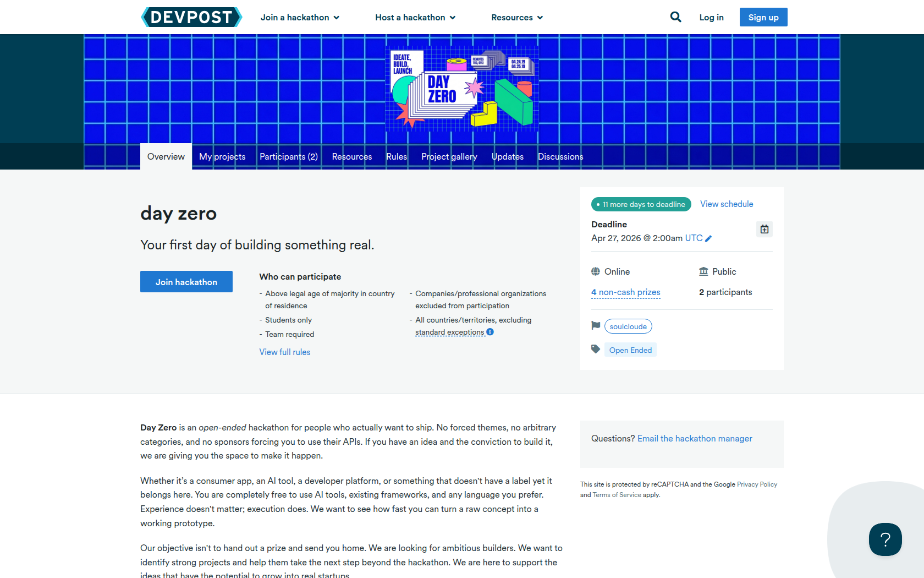Expand the Host a hackathon menu
The width and height of the screenshot is (924, 578).
click(415, 18)
